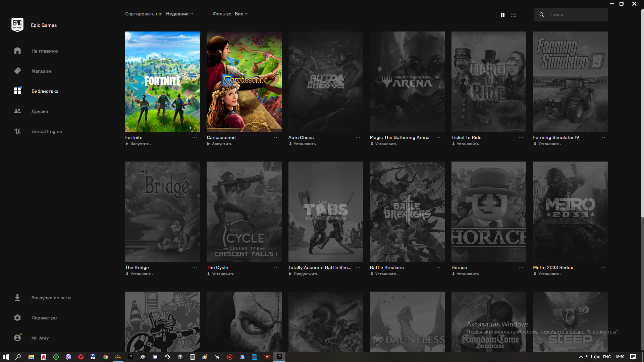
Task: Launch Fortnite with Запустить
Action: tap(138, 144)
